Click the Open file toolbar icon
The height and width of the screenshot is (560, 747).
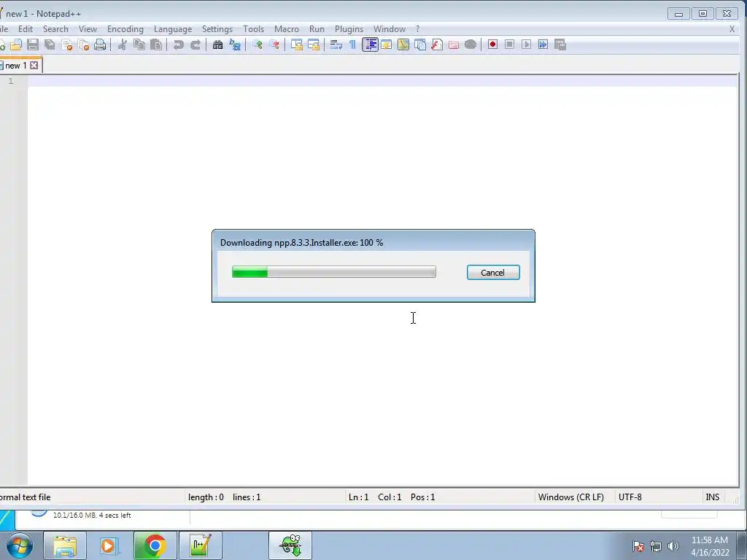click(16, 44)
